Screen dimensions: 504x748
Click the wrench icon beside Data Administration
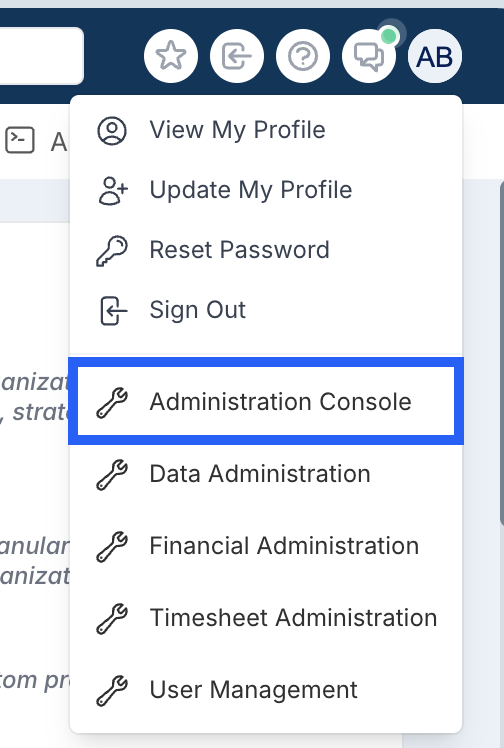(x=112, y=474)
